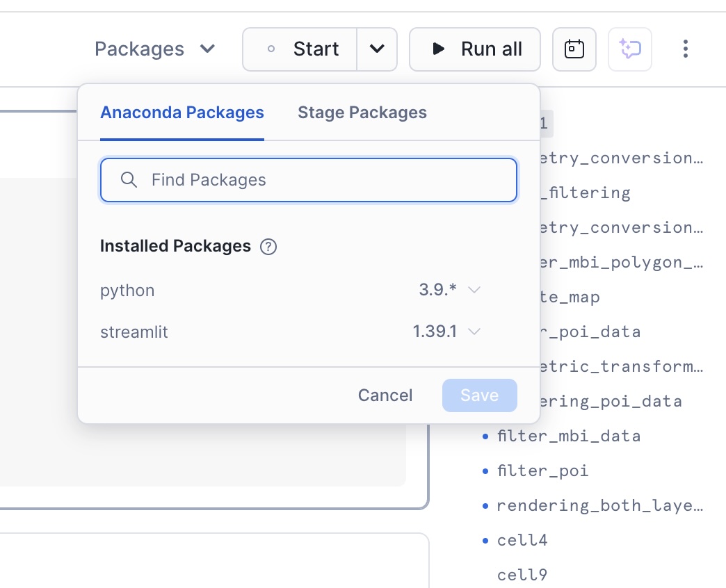The width and height of the screenshot is (726, 588).
Task: Click the magnifier icon in Find Packages
Action: point(129,180)
